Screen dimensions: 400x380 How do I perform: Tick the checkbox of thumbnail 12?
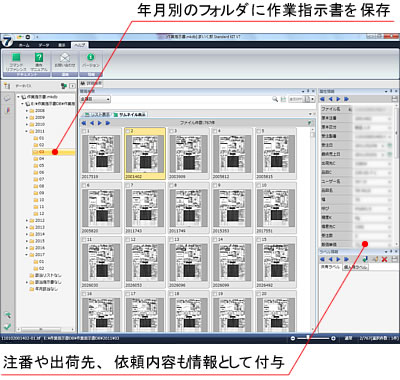click(128, 239)
